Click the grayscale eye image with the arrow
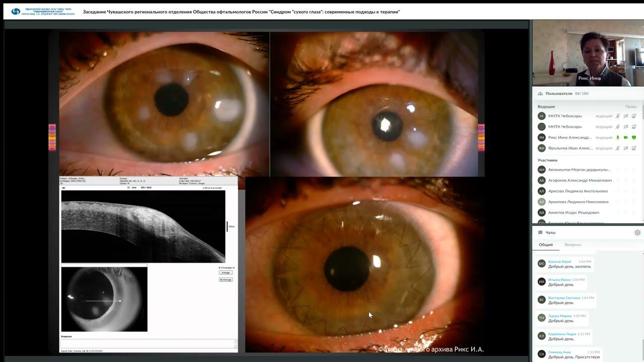The height and width of the screenshot is (362, 644). [x=104, y=299]
